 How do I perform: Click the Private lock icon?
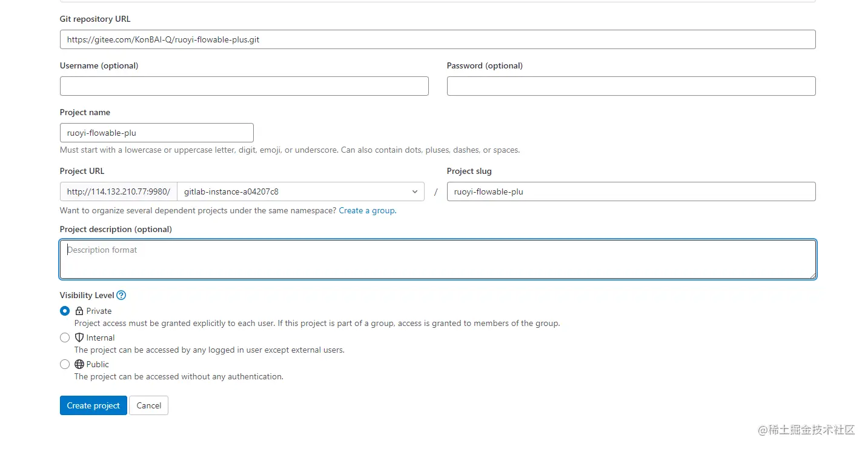[x=79, y=311]
